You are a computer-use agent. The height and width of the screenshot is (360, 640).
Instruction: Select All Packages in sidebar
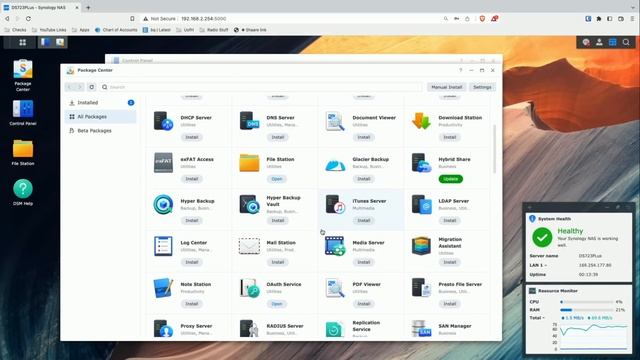pos(100,117)
